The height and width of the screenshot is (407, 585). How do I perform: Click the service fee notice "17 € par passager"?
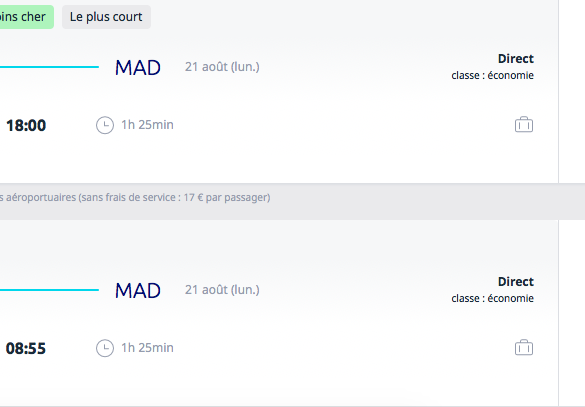click(x=225, y=197)
